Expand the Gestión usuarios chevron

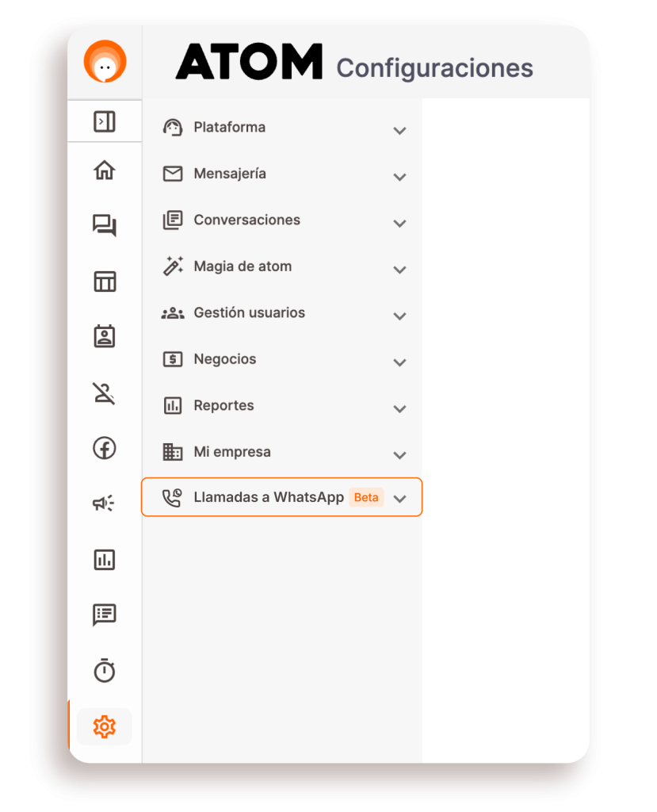pos(399,316)
